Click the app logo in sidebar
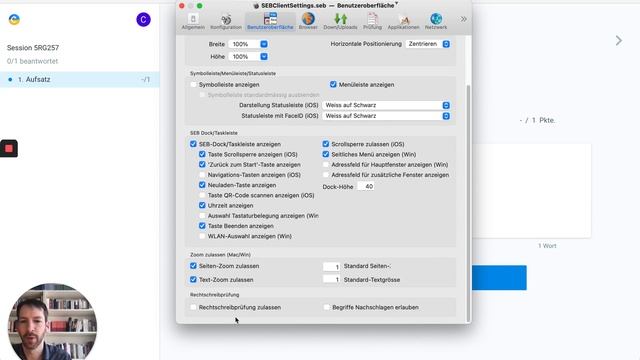 14,20
